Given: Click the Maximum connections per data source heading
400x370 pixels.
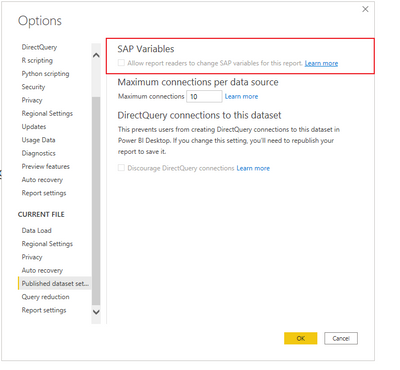Looking at the screenshot, I should click(198, 82).
